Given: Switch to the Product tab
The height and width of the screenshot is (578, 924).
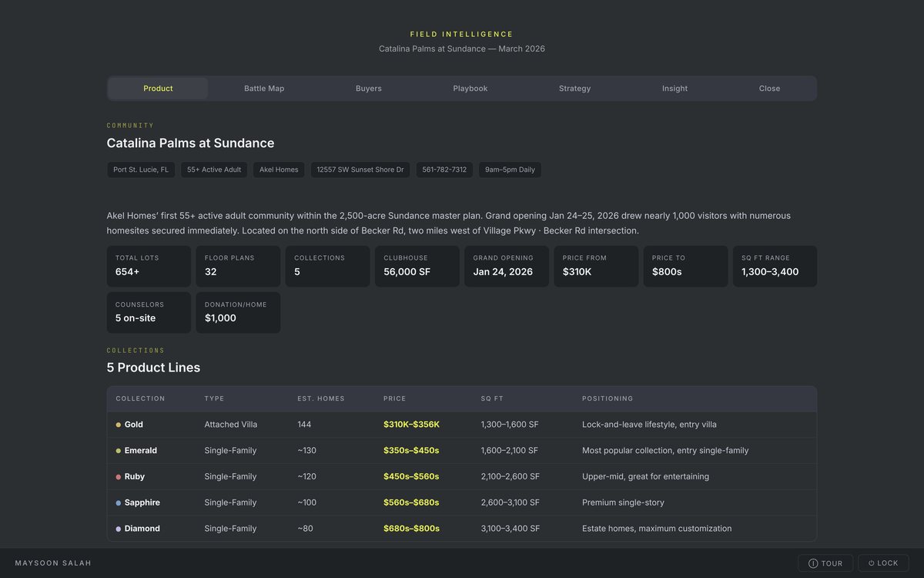Looking at the screenshot, I should pyautogui.click(x=158, y=89).
